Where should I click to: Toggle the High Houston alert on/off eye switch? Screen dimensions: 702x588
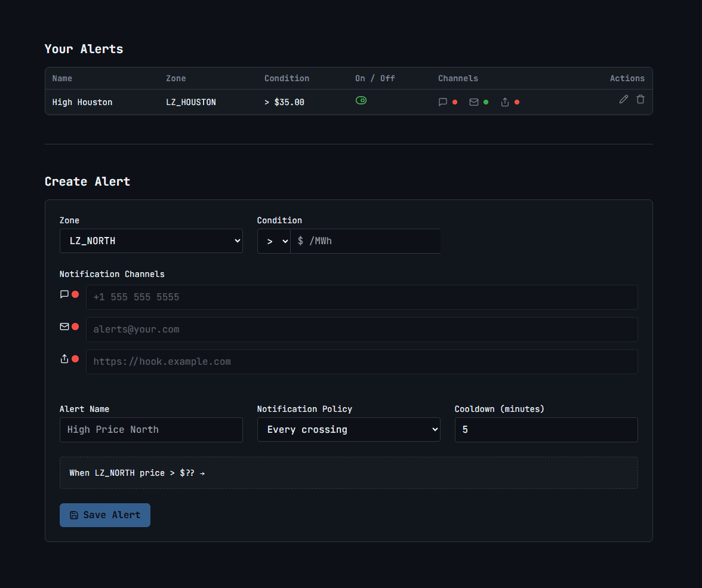click(361, 100)
